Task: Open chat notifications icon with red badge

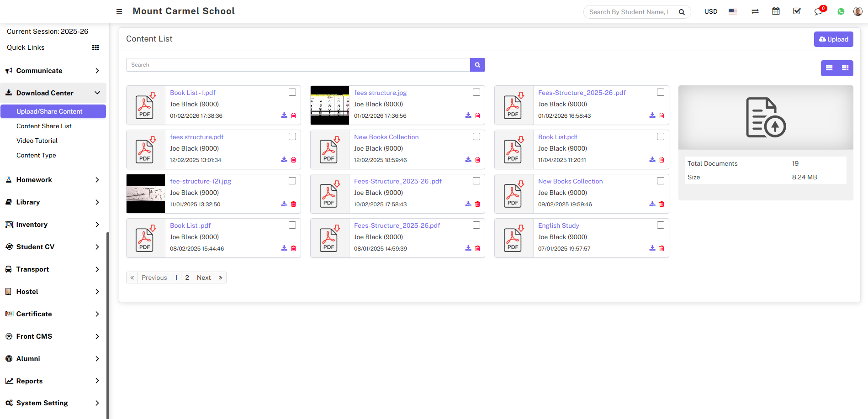Action: [818, 11]
